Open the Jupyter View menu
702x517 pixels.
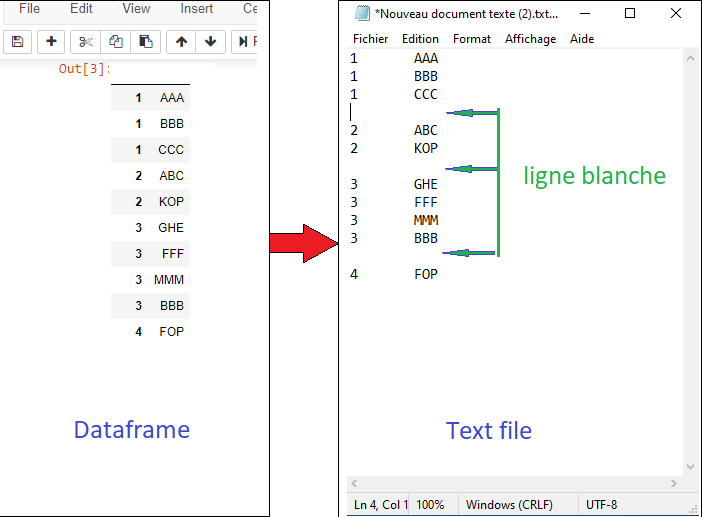[x=136, y=8]
